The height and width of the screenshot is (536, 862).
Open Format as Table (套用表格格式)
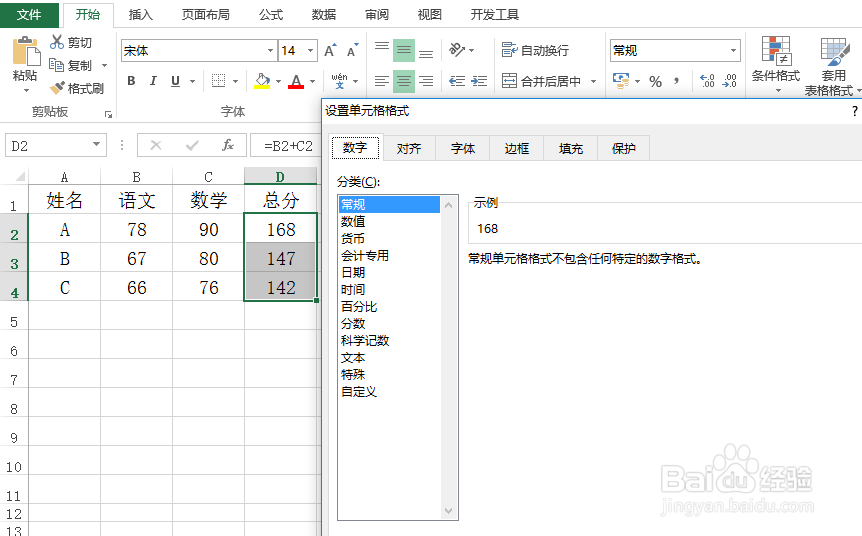[x=832, y=66]
